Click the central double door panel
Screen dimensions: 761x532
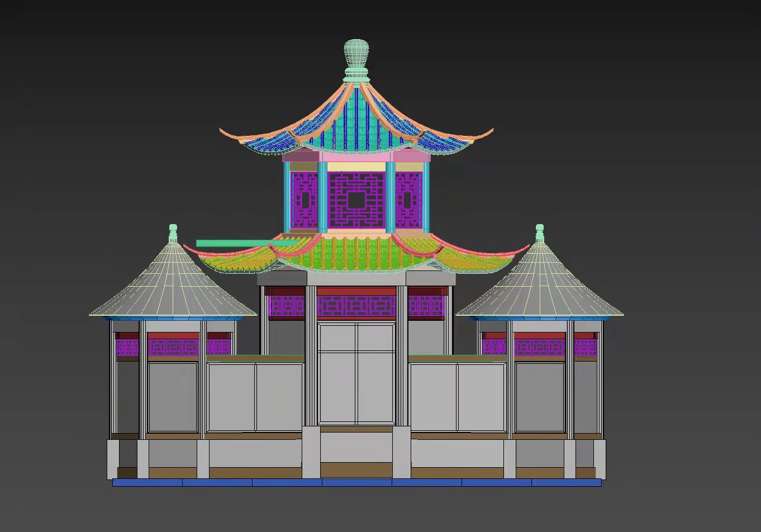[x=356, y=373]
